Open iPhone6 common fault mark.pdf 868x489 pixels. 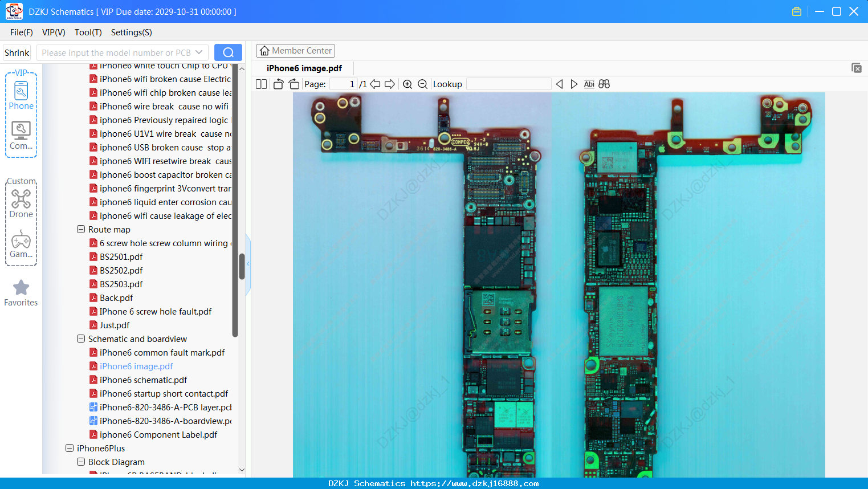click(x=157, y=353)
